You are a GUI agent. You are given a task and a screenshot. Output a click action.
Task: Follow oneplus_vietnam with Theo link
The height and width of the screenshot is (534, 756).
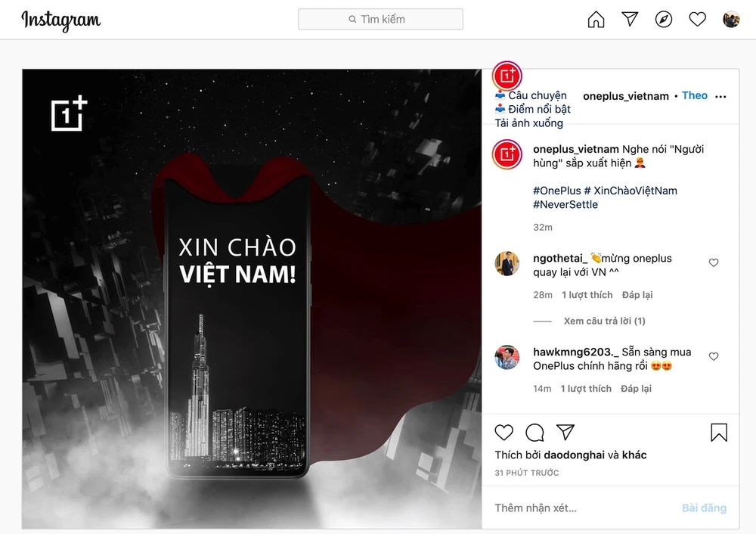tap(694, 95)
